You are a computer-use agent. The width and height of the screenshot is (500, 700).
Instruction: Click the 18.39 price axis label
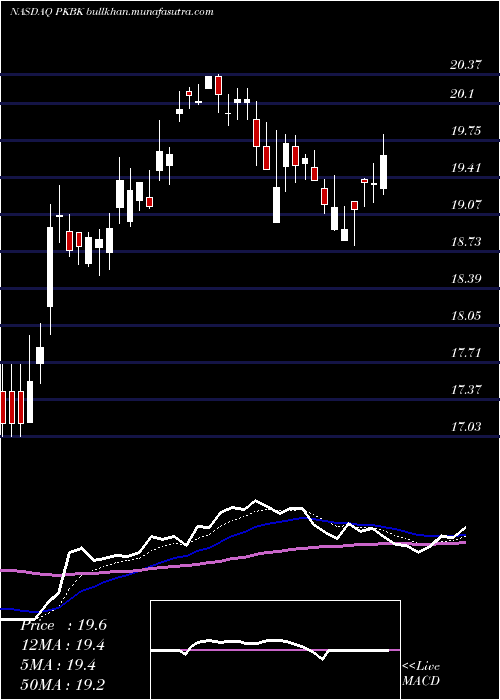[466, 279]
